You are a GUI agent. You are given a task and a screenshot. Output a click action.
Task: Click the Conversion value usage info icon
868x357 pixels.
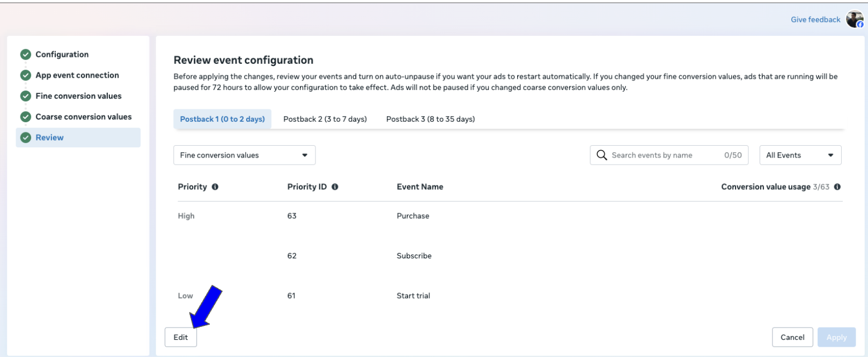837,187
